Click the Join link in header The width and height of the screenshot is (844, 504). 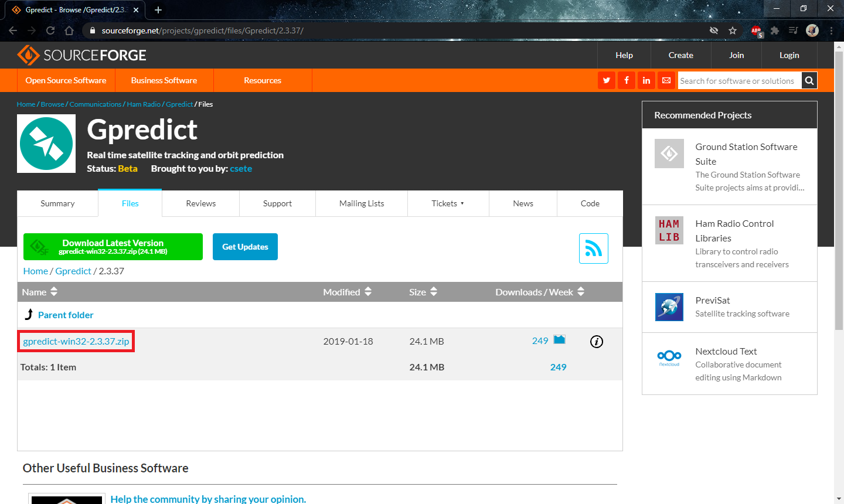click(x=737, y=55)
